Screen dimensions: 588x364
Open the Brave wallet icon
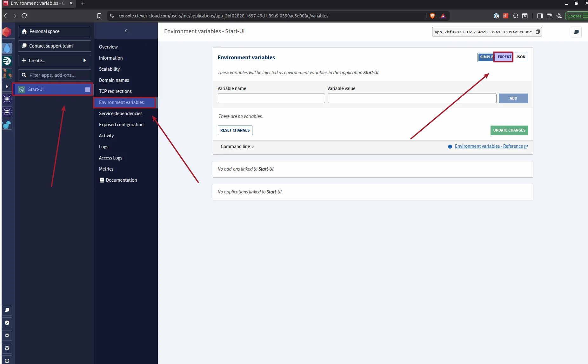(550, 16)
